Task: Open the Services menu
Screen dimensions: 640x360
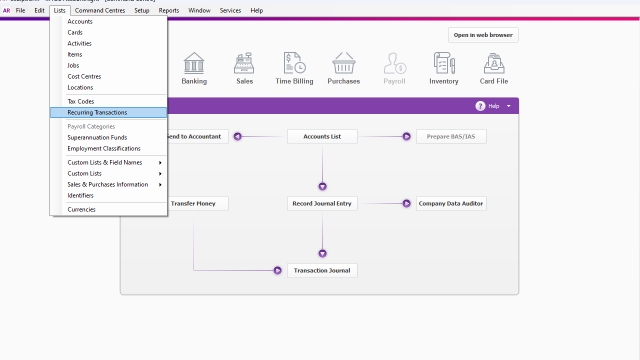Action: click(x=230, y=11)
